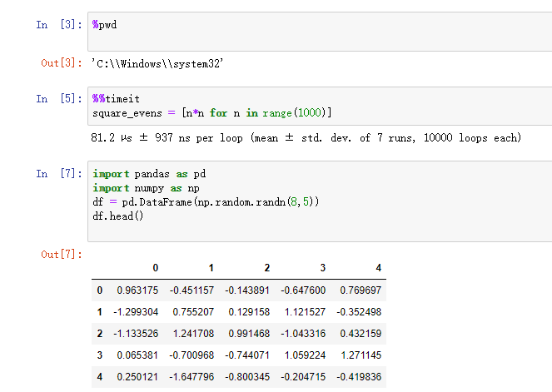Click the square_evens list comprehension line
The width and height of the screenshot is (552, 392).
click(212, 113)
